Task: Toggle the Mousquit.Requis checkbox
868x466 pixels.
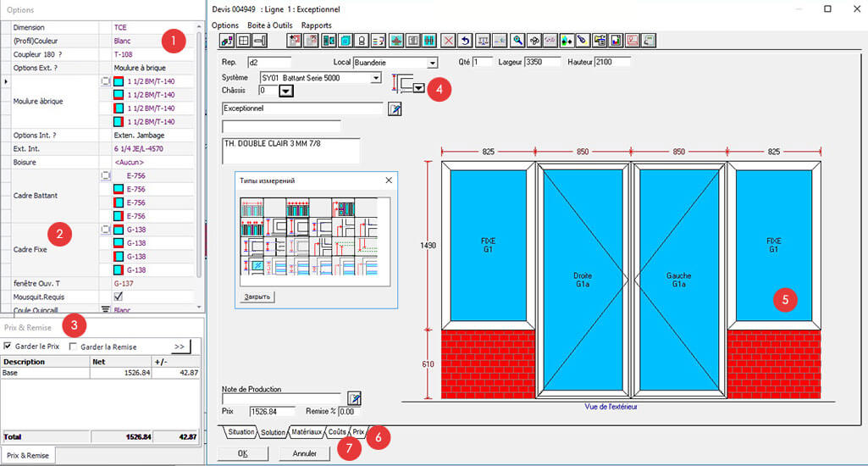Action: pos(119,297)
